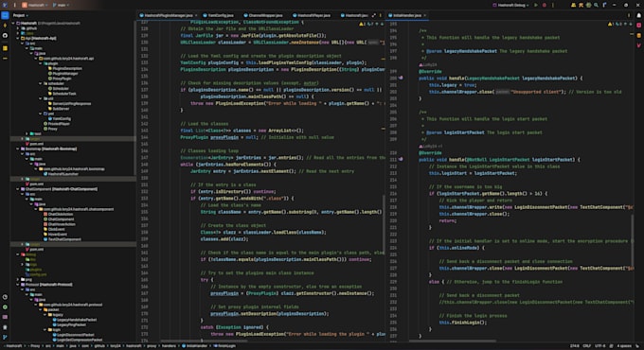
Task: Click the expand tab icon beside Hashcraft.java
Action: click(x=374, y=15)
